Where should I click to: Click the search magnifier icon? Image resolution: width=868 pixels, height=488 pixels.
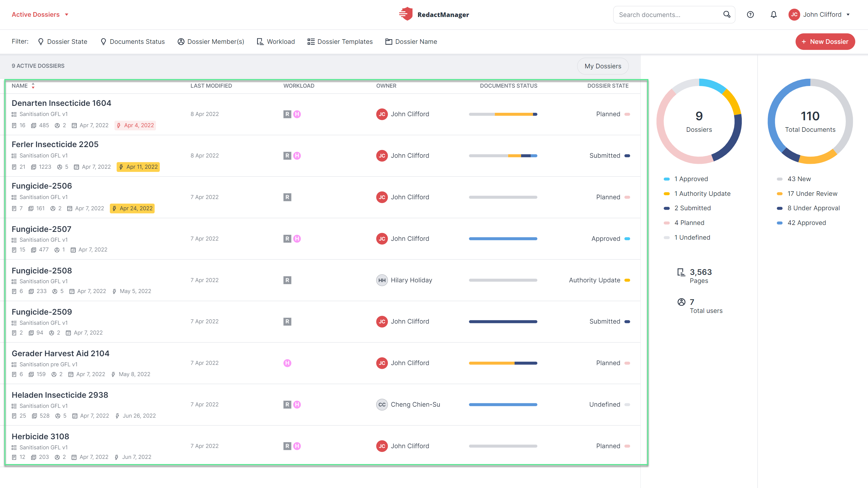pyautogui.click(x=727, y=14)
